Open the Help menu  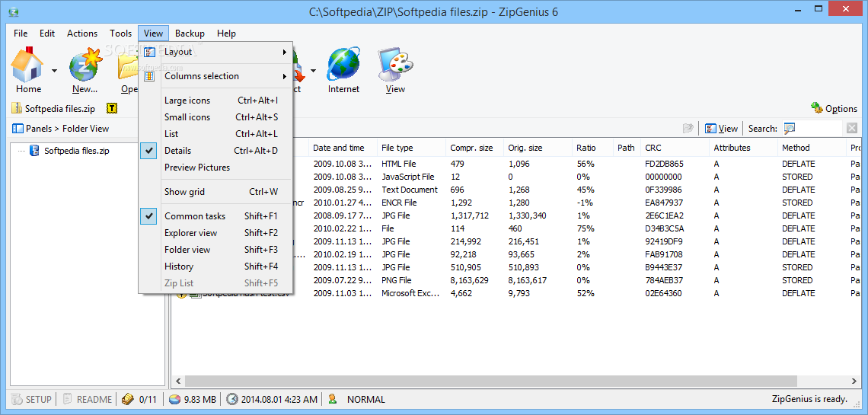226,34
